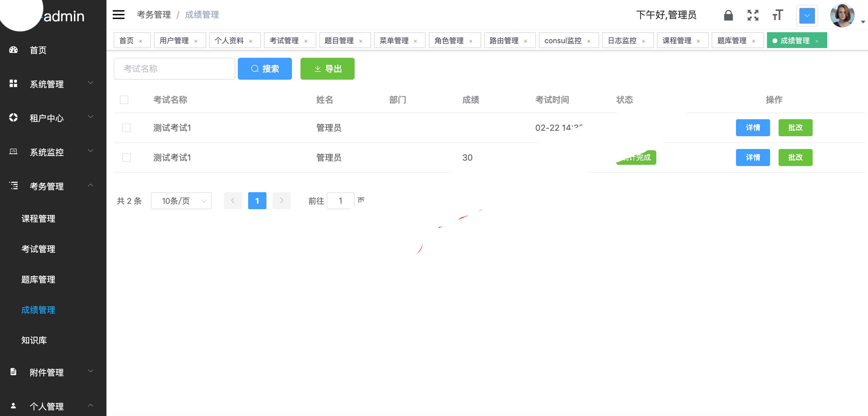The width and height of the screenshot is (868, 416).
Task: Click the dashboard icon next to 首页
Action: (x=13, y=50)
